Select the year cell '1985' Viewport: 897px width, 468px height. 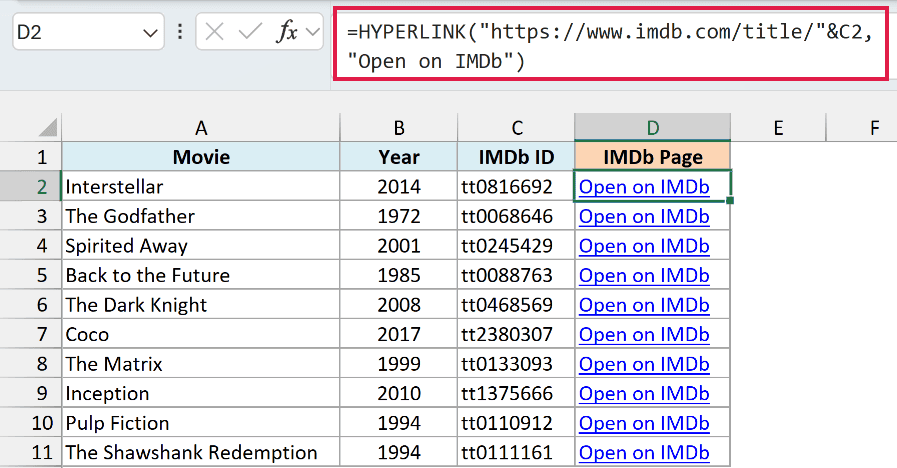pyautogui.click(x=399, y=275)
